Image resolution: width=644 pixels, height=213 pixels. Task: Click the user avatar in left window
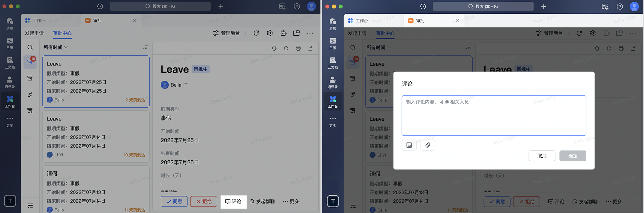(x=311, y=6)
